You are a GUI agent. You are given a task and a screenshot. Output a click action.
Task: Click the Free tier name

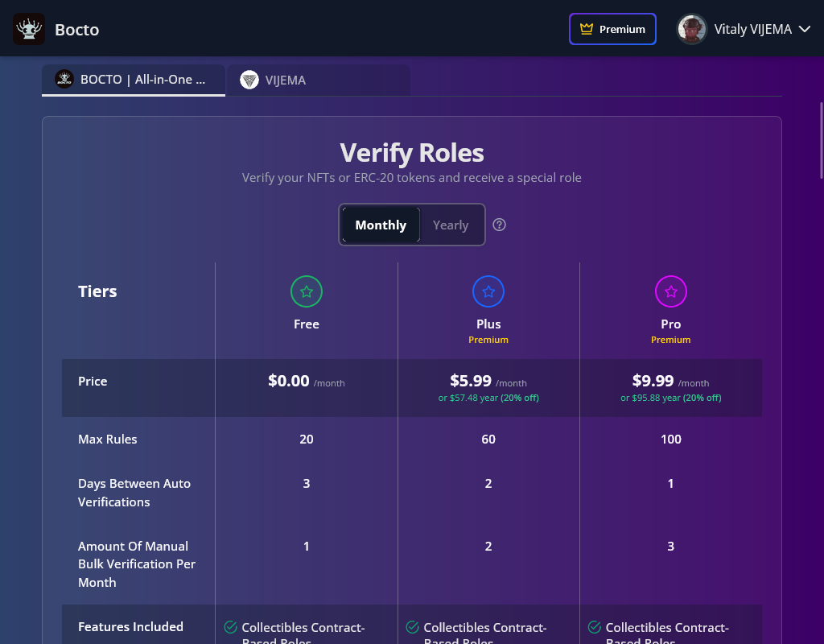[307, 324]
